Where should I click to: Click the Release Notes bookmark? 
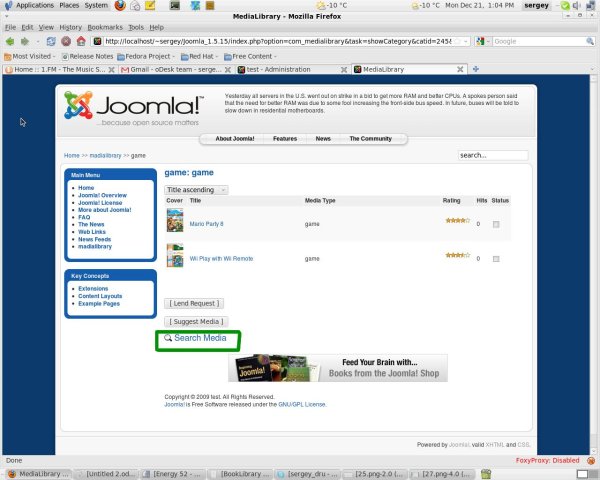coord(88,57)
